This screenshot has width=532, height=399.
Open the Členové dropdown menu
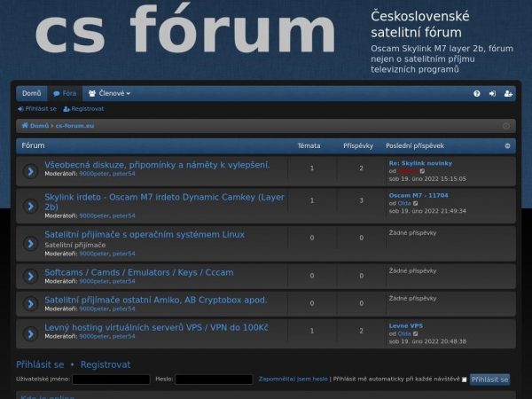point(109,93)
